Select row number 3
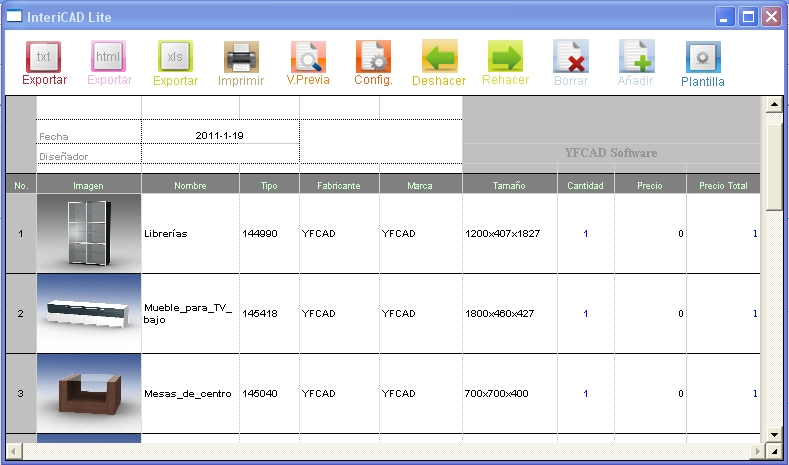The width and height of the screenshot is (789, 465). pos(21,394)
